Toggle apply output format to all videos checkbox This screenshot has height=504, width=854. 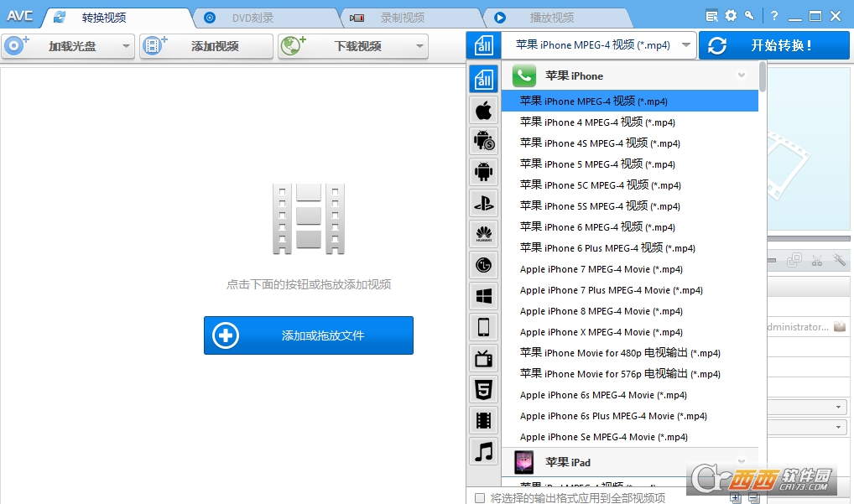coord(480,498)
